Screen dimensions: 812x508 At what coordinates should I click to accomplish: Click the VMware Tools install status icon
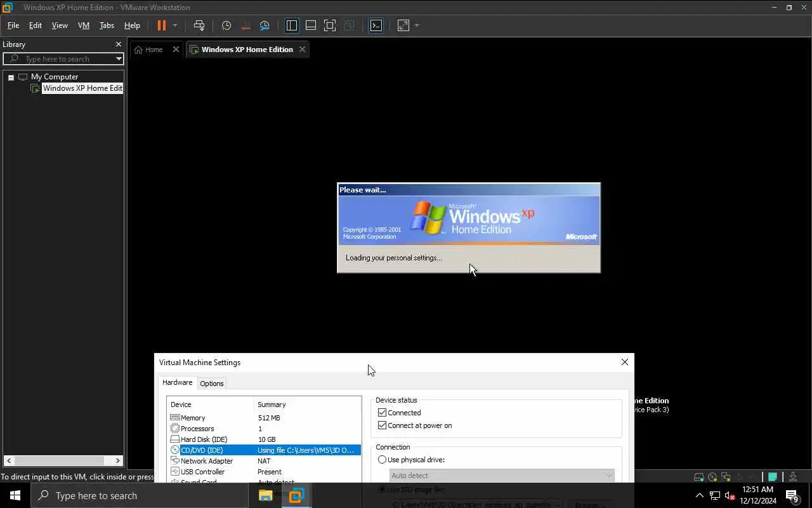pyautogui.click(x=793, y=477)
